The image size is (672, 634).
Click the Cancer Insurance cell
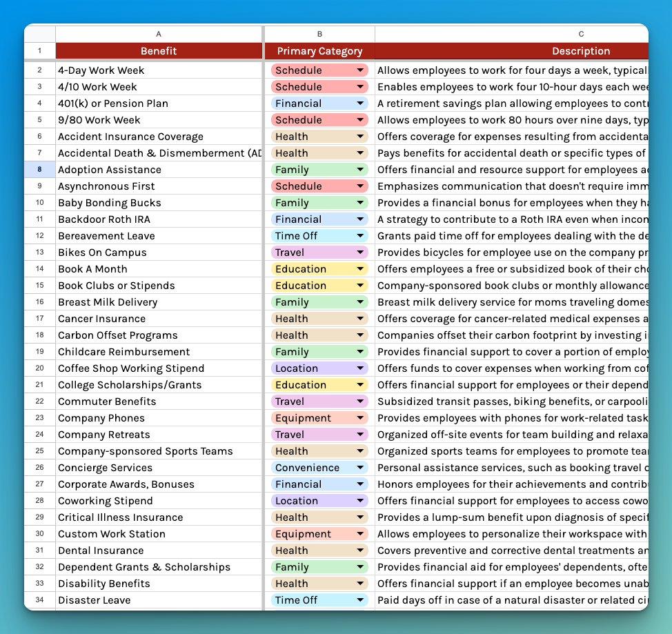pyautogui.click(x=159, y=319)
